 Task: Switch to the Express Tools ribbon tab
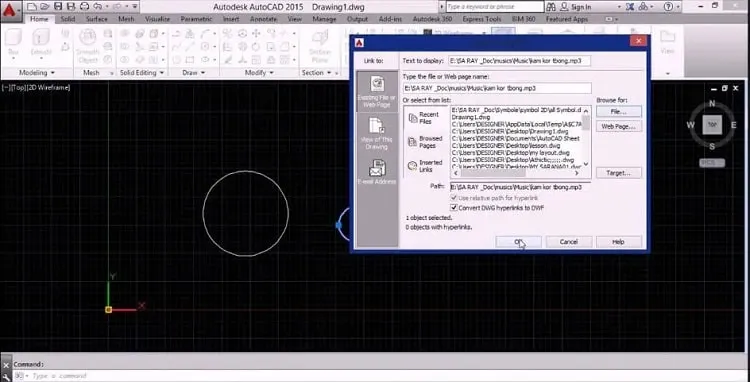pyautogui.click(x=482, y=19)
